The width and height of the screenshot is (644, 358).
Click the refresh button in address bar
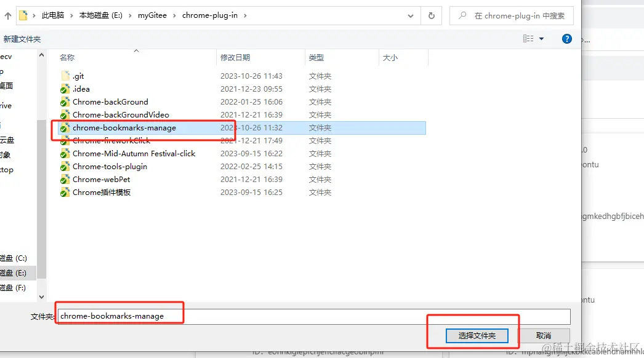431,15
